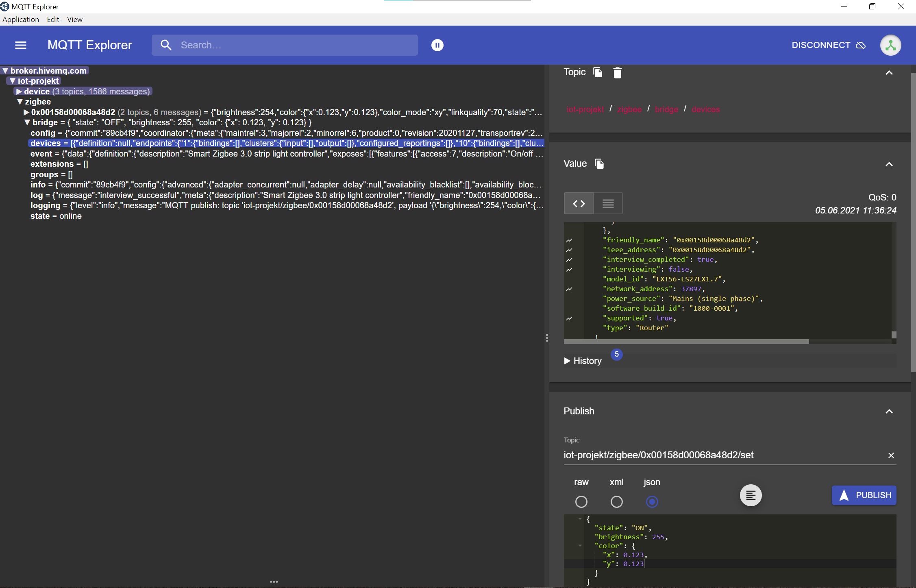
Task: Collapse the bridge tree node
Action: click(x=27, y=122)
